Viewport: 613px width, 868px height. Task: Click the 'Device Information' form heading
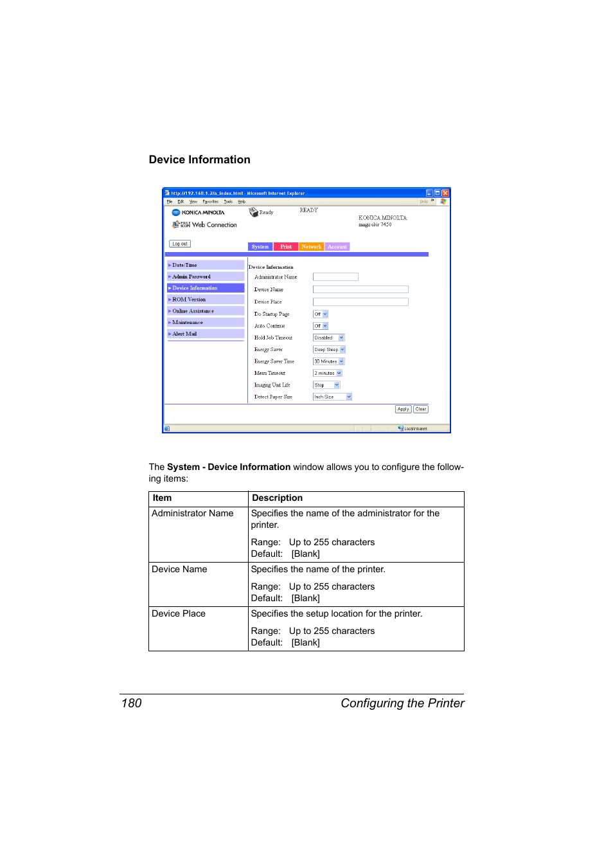[x=271, y=267]
